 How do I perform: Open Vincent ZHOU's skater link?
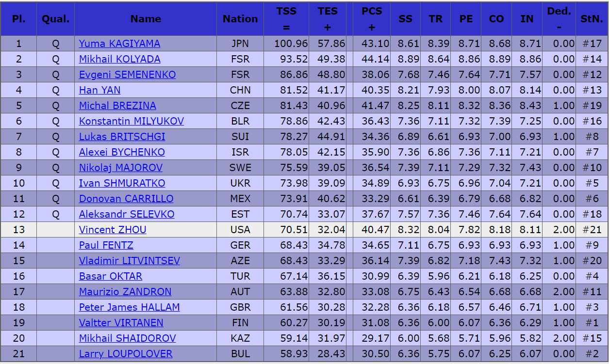tap(113, 230)
